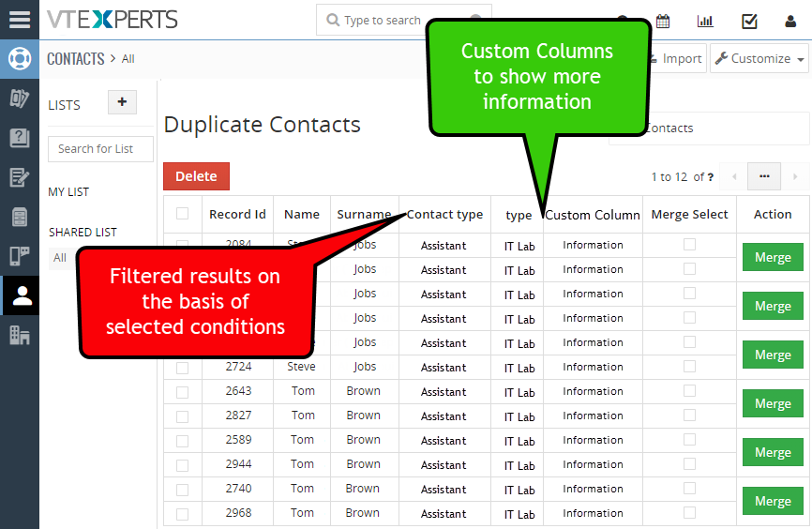Open page jump ellipsis button

[764, 176]
